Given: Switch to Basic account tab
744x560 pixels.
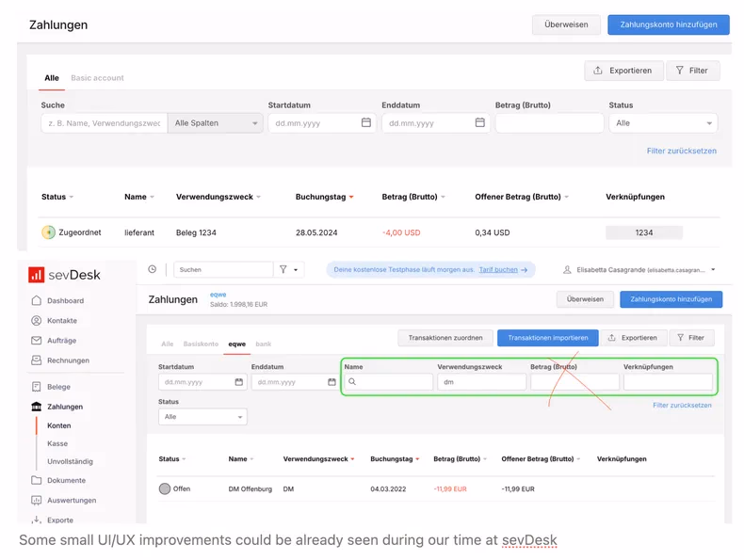Looking at the screenshot, I should 97,78.
